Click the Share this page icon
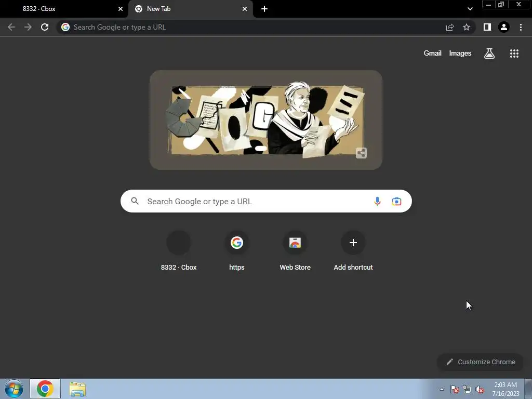Screen dimensions: 532x399 point(450,27)
